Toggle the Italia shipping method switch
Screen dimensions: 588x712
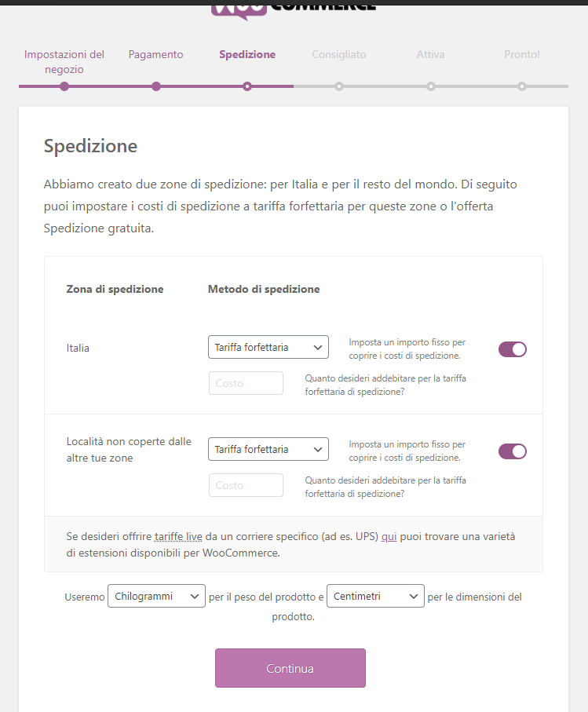click(x=512, y=349)
